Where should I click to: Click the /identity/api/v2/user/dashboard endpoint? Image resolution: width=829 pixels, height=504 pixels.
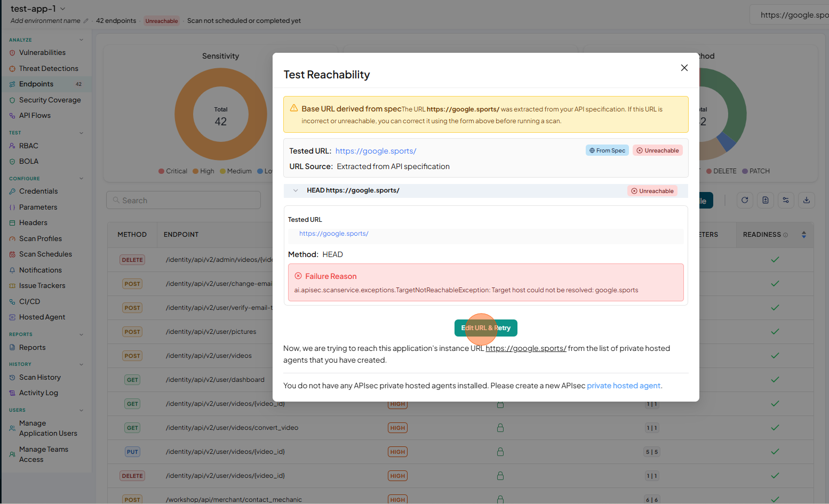point(215,380)
